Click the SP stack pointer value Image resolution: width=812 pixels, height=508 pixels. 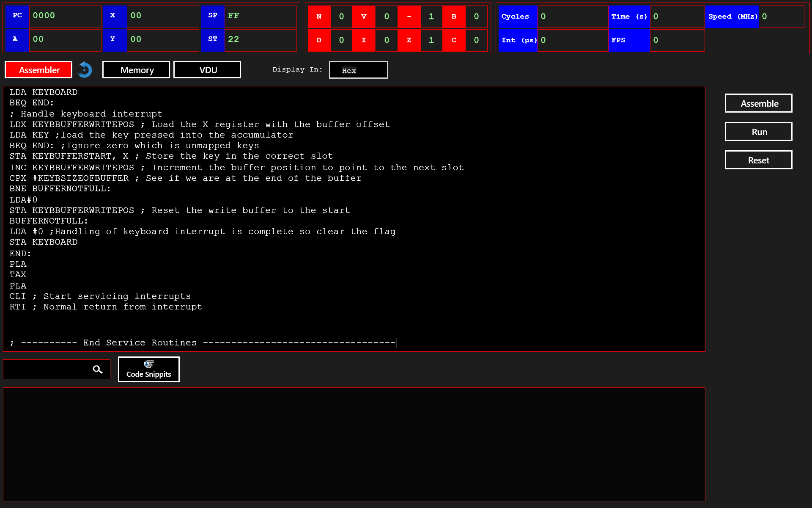pos(260,16)
